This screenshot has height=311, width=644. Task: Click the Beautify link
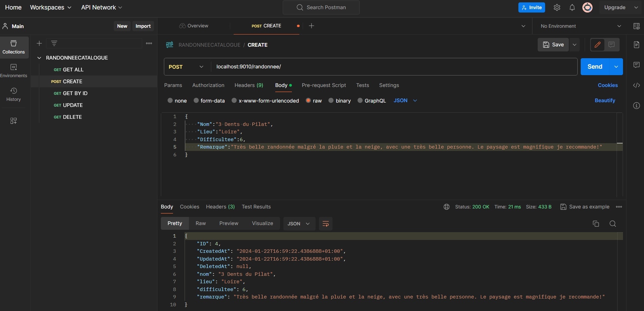605,101
